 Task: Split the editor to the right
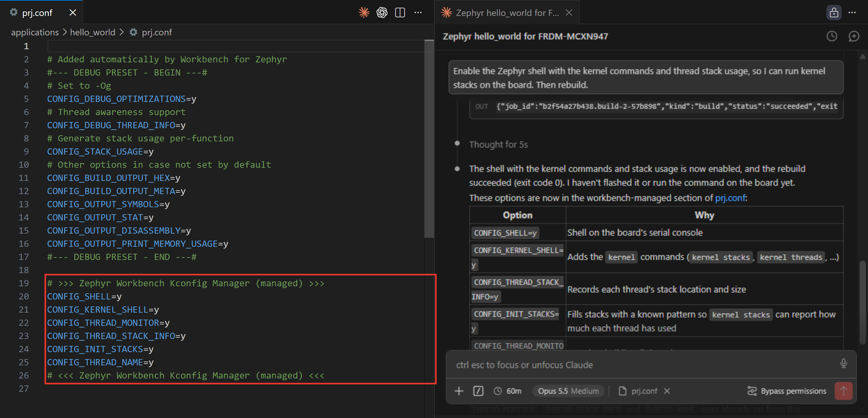[x=400, y=12]
